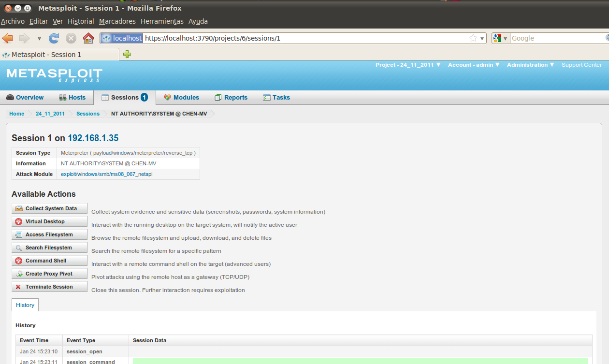Open a new tab with the plus icon
Image resolution: width=609 pixels, height=364 pixels.
(127, 54)
